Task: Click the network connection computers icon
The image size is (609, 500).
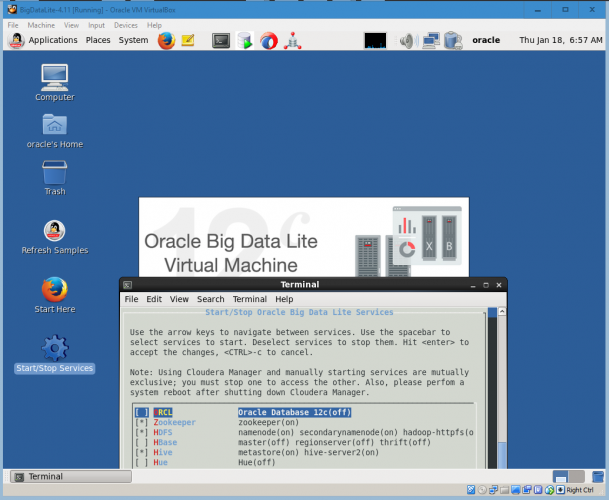Action: pyautogui.click(x=431, y=41)
